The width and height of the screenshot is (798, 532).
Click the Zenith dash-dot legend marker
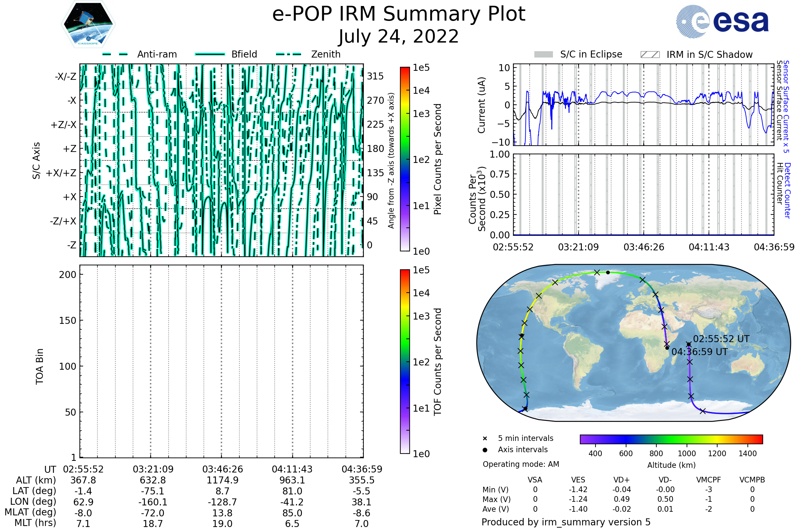tap(289, 54)
